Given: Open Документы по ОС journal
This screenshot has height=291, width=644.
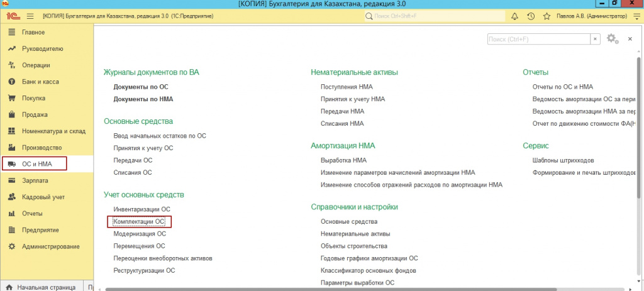Looking at the screenshot, I should pos(141,87).
